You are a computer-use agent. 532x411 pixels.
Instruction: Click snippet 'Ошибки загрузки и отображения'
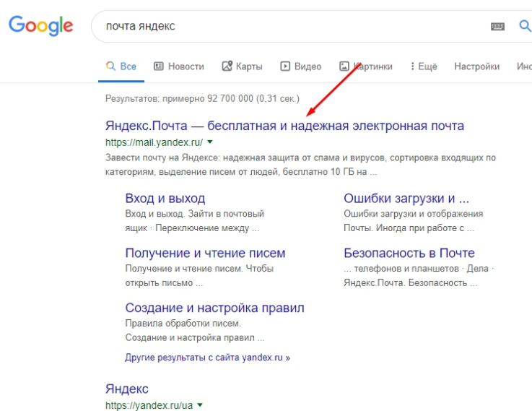coord(413,214)
